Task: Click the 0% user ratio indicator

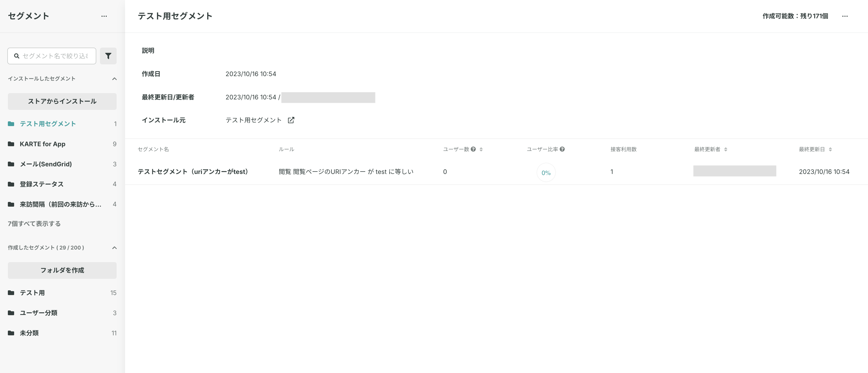Action: click(546, 173)
